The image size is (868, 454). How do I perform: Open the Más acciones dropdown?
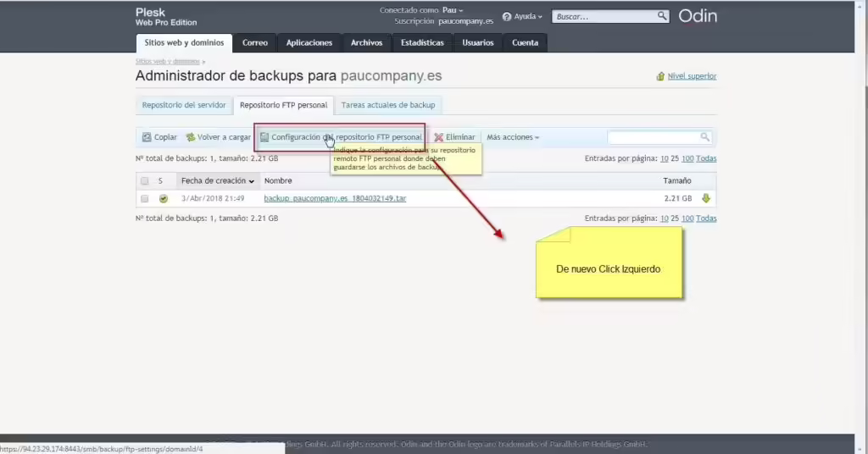pos(513,137)
